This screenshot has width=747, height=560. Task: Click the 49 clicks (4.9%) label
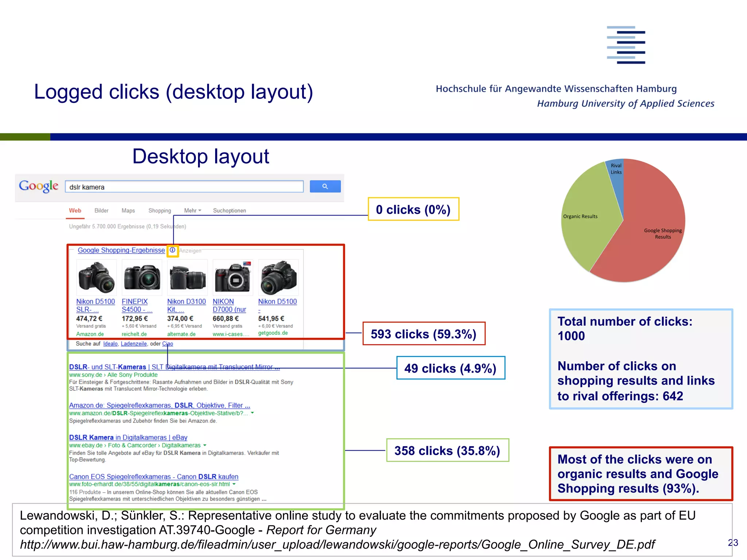450,368
